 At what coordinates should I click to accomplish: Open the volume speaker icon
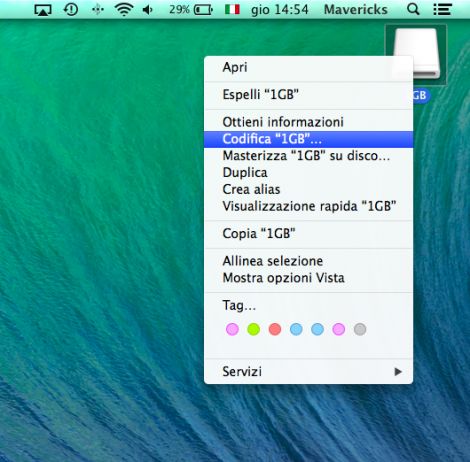148,10
